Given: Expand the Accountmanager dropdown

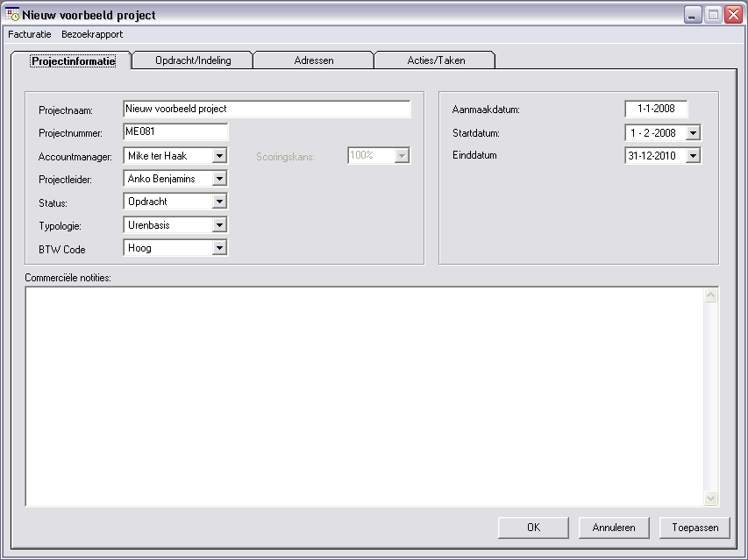Looking at the screenshot, I should point(219,156).
